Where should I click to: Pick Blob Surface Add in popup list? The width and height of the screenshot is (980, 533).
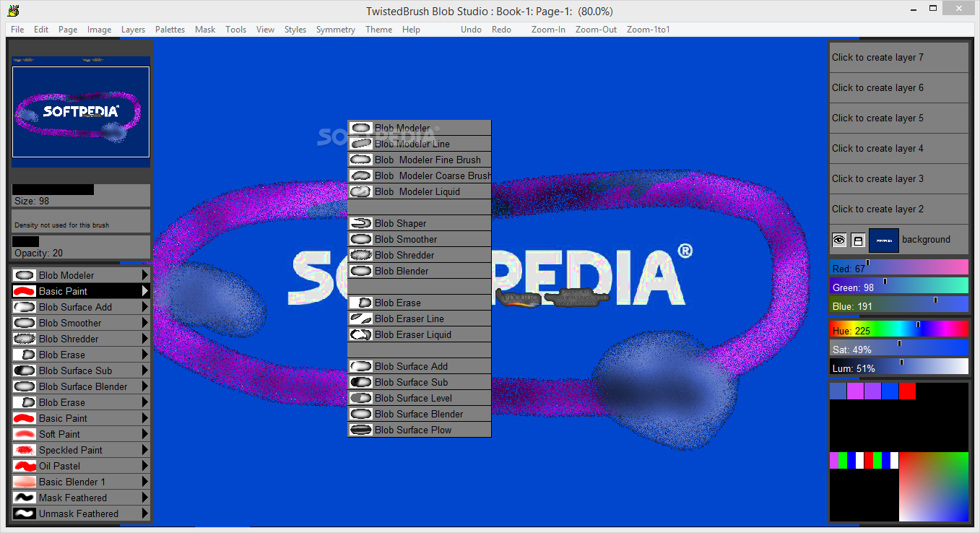click(420, 366)
